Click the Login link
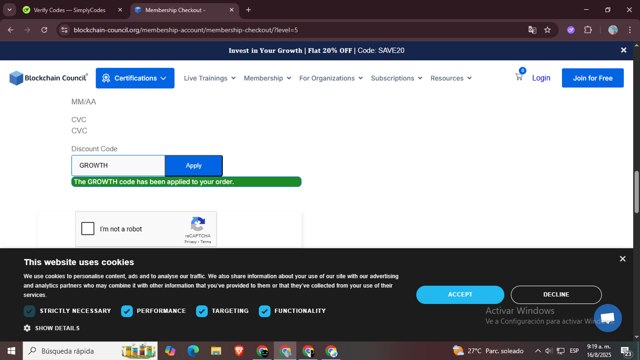 (x=541, y=78)
